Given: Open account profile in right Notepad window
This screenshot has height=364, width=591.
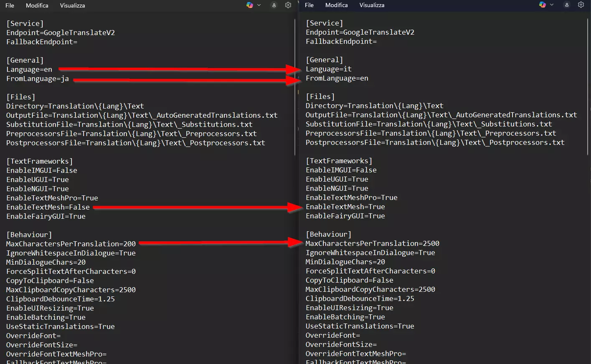Looking at the screenshot, I should [x=567, y=5].
